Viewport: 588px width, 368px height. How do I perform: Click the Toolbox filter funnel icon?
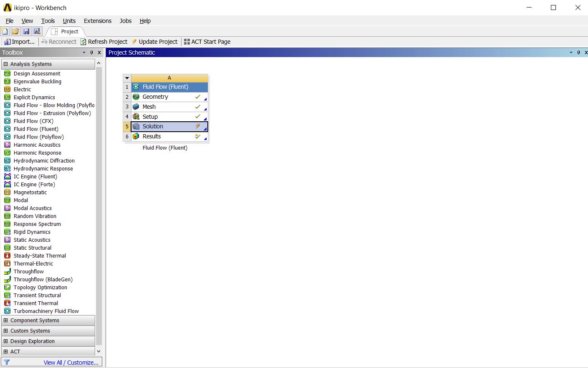[x=7, y=363]
